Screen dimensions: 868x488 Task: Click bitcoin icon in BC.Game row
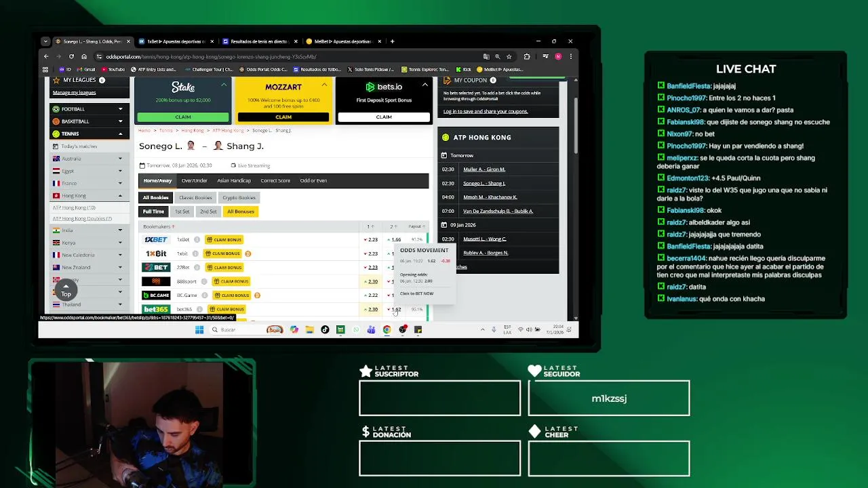coord(257,296)
